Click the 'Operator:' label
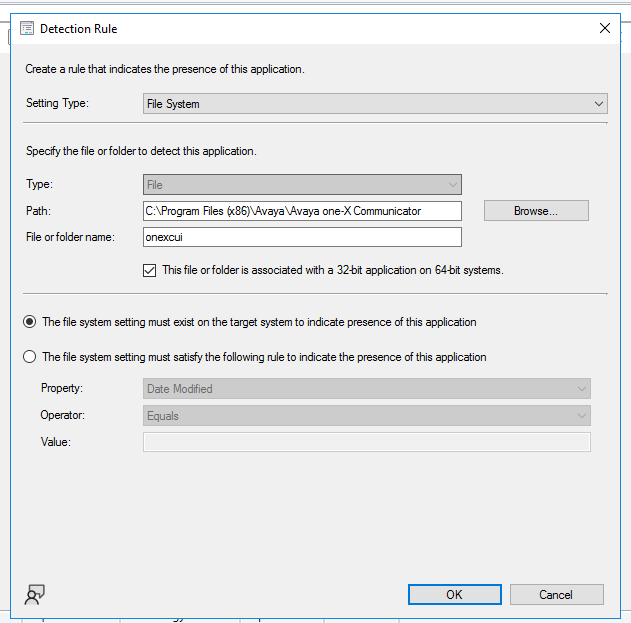 coord(62,415)
